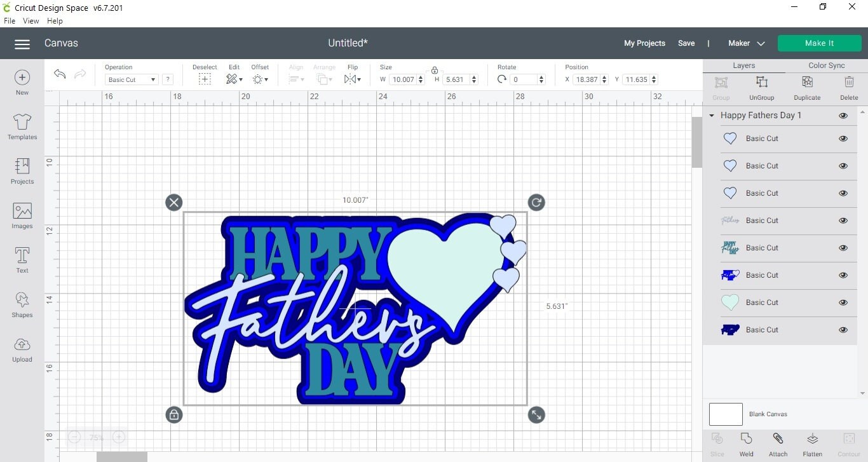Hide the second heart Basic Cut layer

pyautogui.click(x=843, y=166)
